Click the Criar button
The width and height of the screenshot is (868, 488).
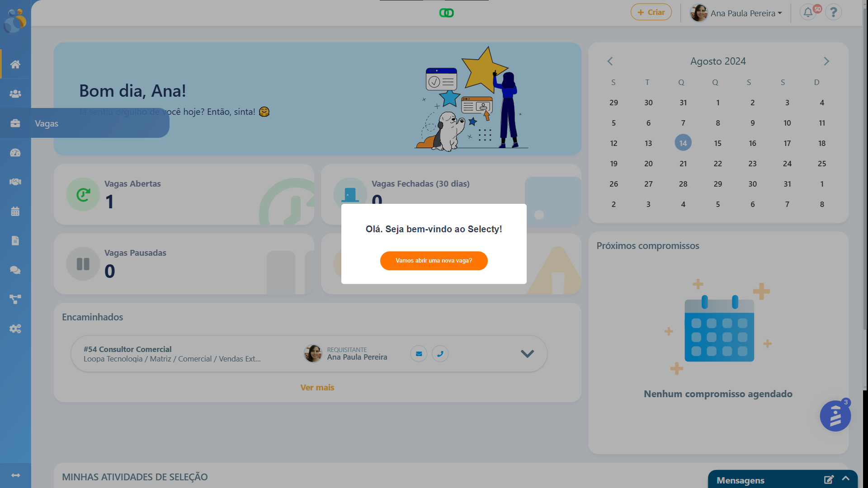(x=651, y=12)
